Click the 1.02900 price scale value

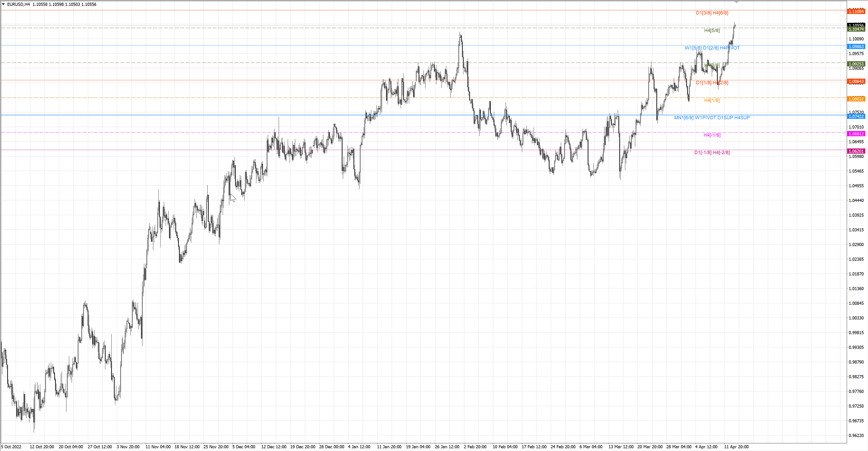[856, 244]
